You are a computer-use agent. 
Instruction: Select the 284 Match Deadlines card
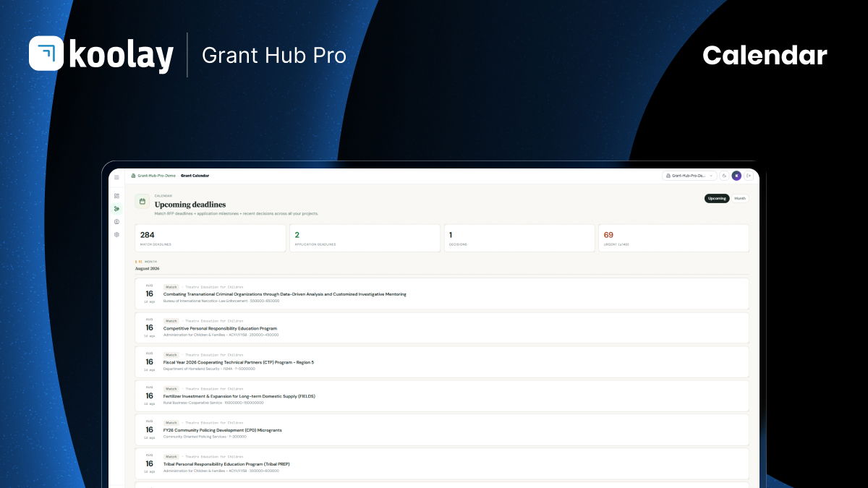coord(210,238)
